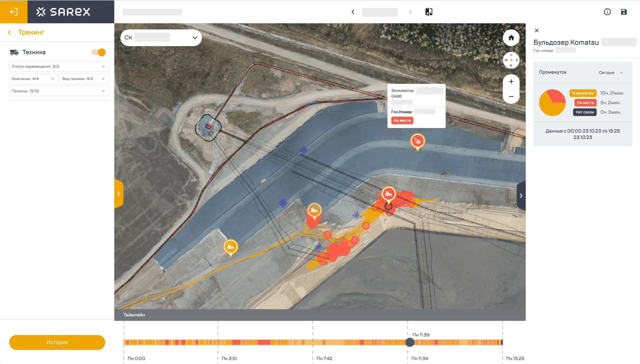
Task: Collapse left panel with orange arrow tab
Action: pos(119,193)
